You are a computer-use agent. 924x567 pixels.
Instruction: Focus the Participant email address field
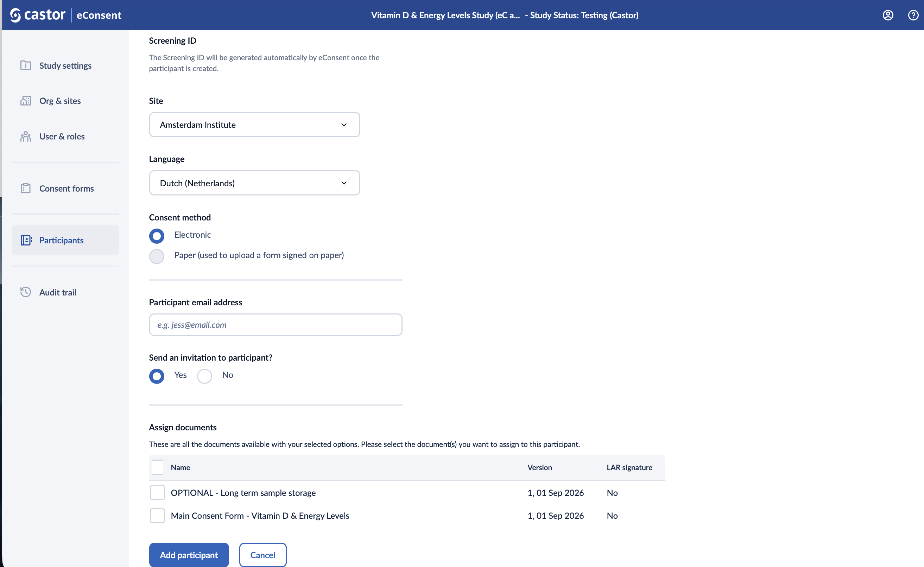point(276,325)
